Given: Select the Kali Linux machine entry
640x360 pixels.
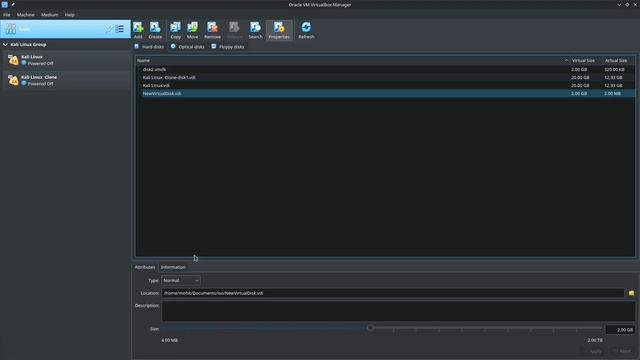Looking at the screenshot, I should click(67, 60).
